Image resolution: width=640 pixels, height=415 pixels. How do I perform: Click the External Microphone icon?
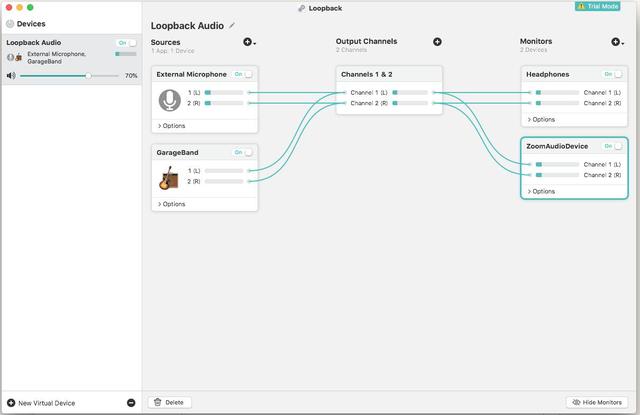pyautogui.click(x=169, y=100)
